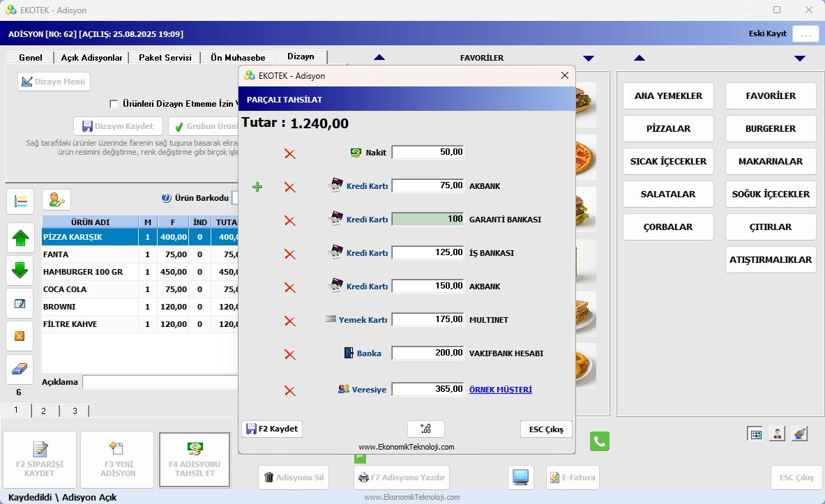Click the green phone call icon
The width and height of the screenshot is (825, 504).
pyautogui.click(x=600, y=441)
